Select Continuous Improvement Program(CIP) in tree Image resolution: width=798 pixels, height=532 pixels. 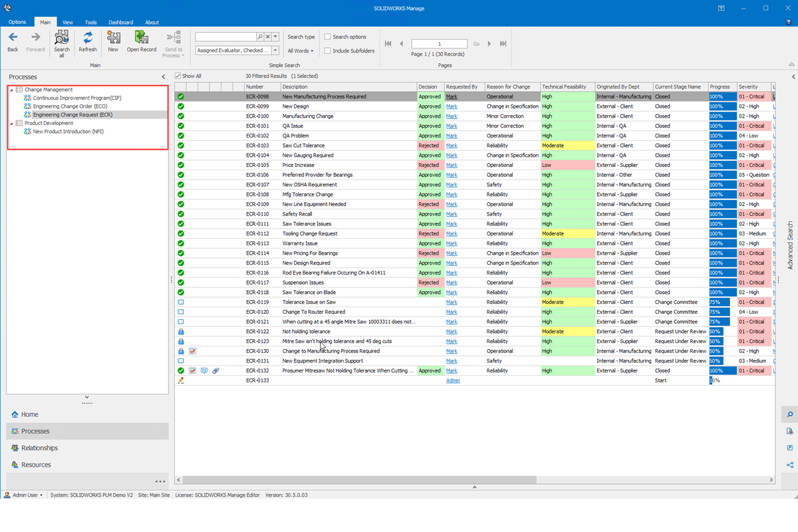click(77, 98)
